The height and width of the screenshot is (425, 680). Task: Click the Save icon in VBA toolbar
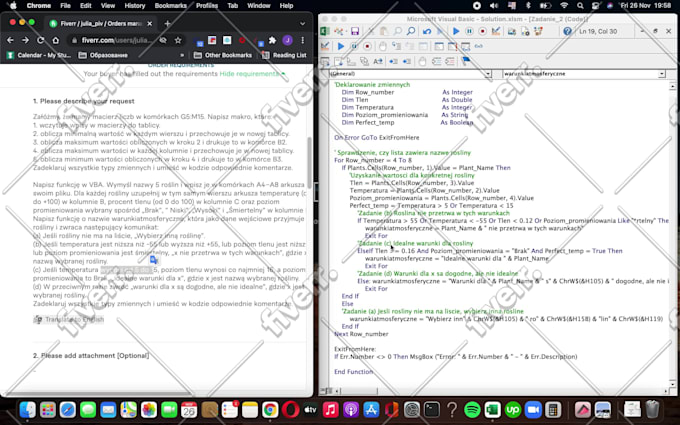[x=355, y=33]
